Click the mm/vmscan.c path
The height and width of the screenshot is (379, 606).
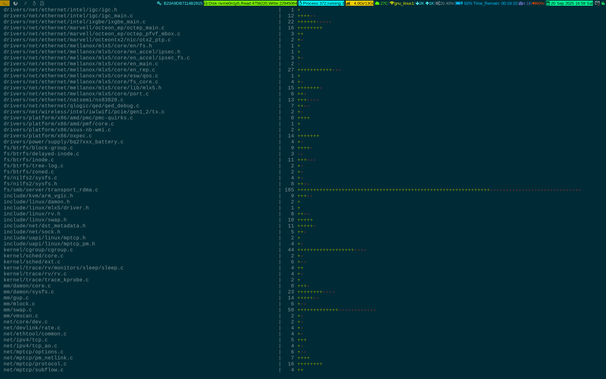point(21,316)
